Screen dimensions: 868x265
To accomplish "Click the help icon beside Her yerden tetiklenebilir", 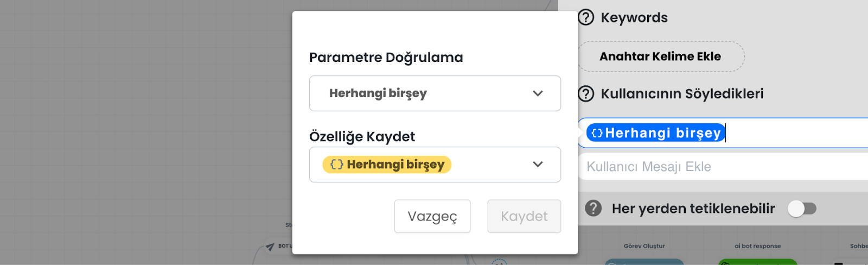I will point(593,208).
